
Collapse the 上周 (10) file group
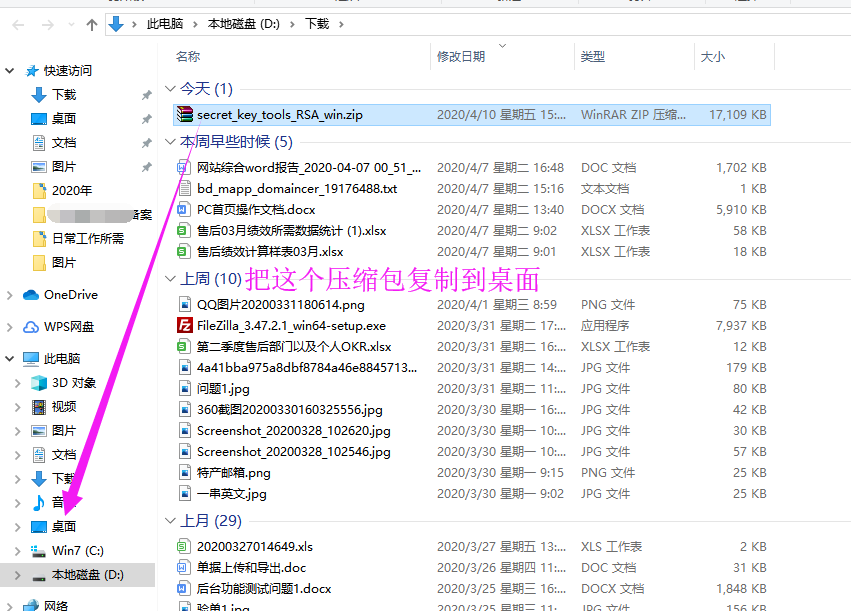point(169,278)
